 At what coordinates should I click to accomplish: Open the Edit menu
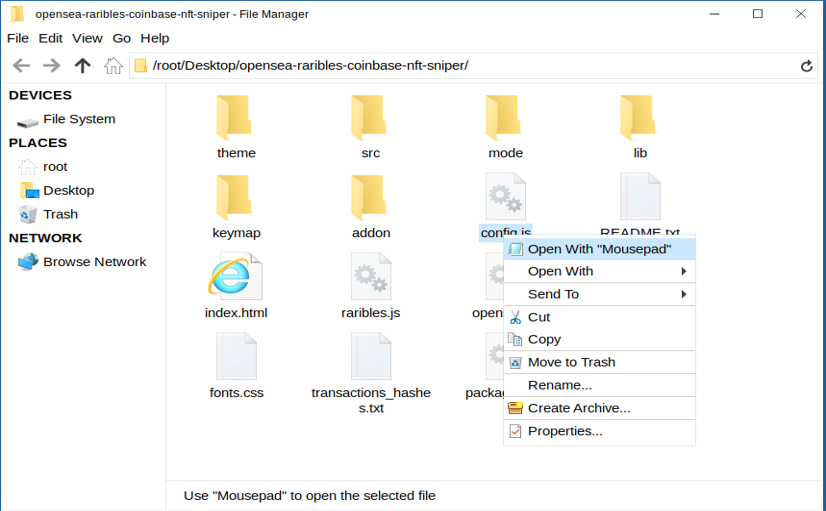(50, 38)
